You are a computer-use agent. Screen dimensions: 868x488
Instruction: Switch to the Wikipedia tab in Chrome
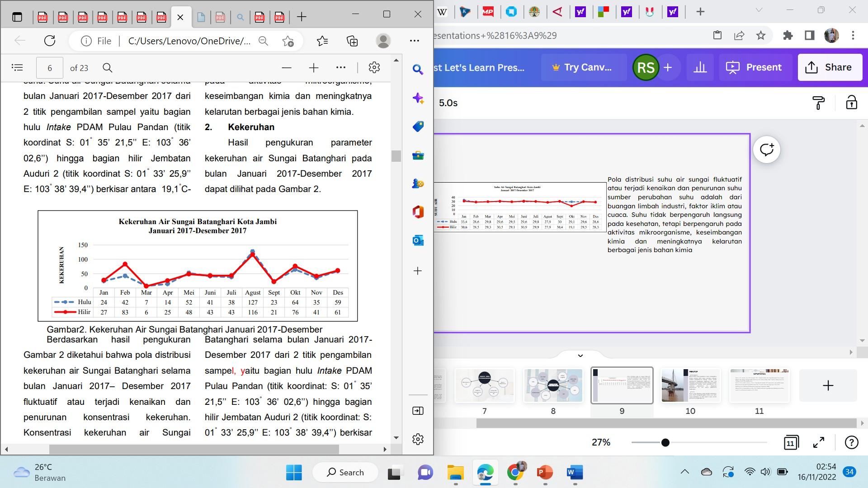(443, 12)
